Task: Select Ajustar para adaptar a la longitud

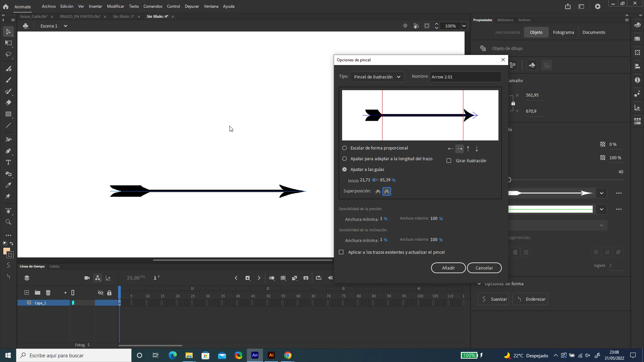Action: [344, 159]
